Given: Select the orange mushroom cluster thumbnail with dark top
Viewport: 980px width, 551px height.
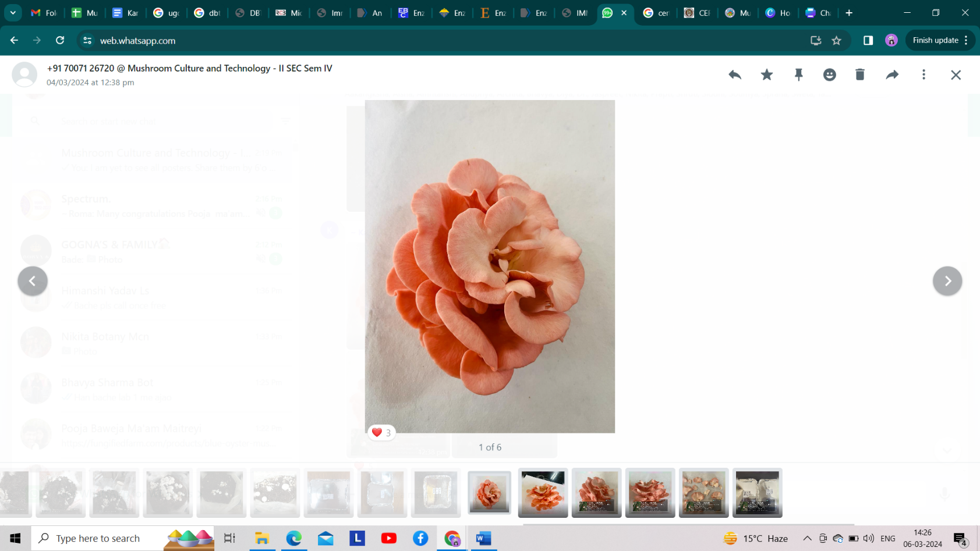Looking at the screenshot, I should pyautogui.click(x=543, y=493).
